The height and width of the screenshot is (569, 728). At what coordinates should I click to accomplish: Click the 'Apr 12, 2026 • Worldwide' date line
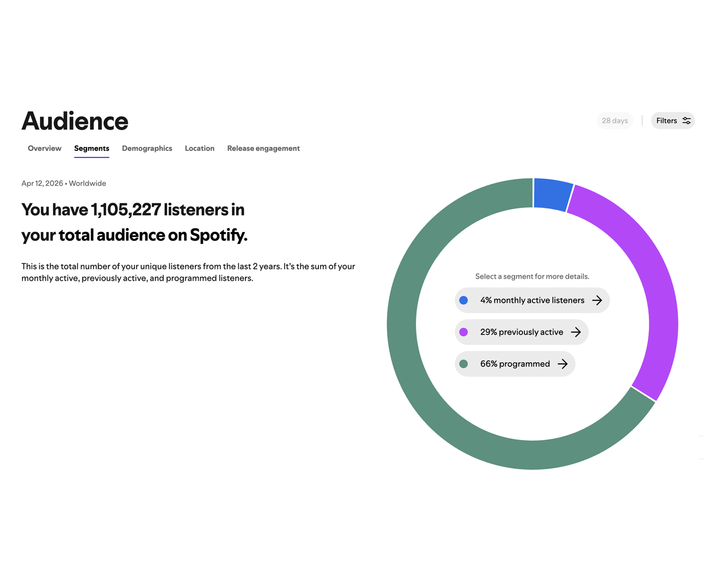pos(64,183)
